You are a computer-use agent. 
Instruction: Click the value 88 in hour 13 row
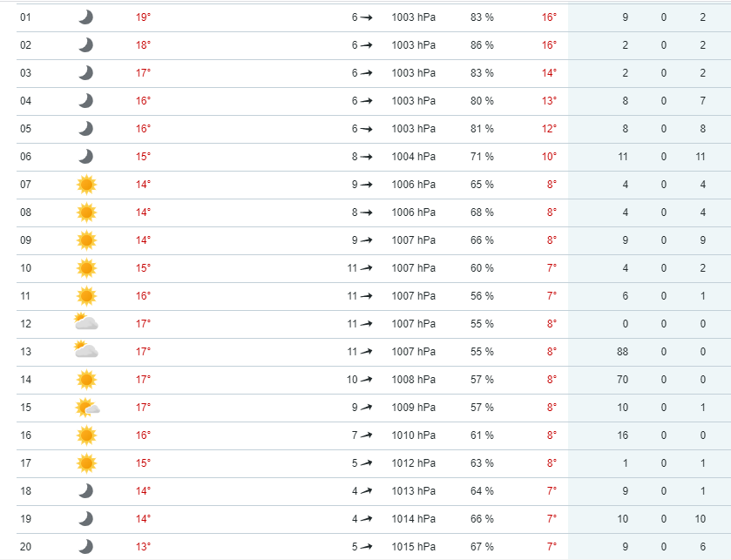622,352
